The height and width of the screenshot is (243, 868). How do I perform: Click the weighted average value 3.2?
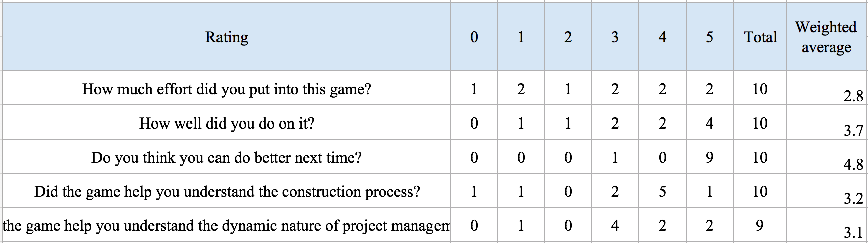pos(826,191)
